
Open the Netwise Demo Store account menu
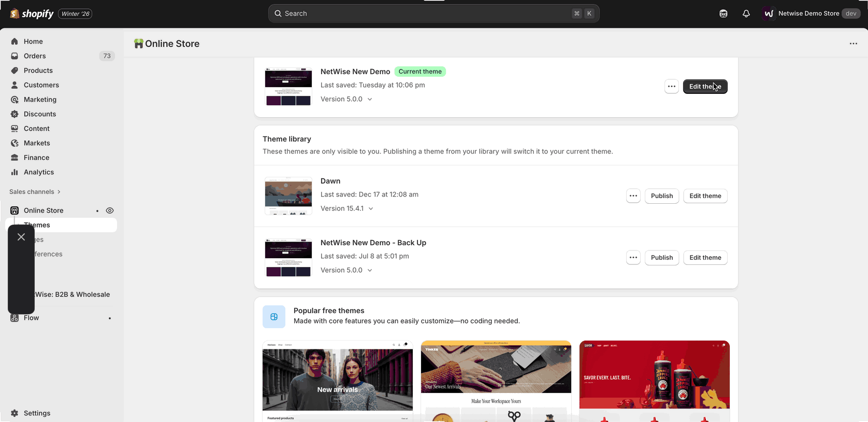[x=812, y=13]
